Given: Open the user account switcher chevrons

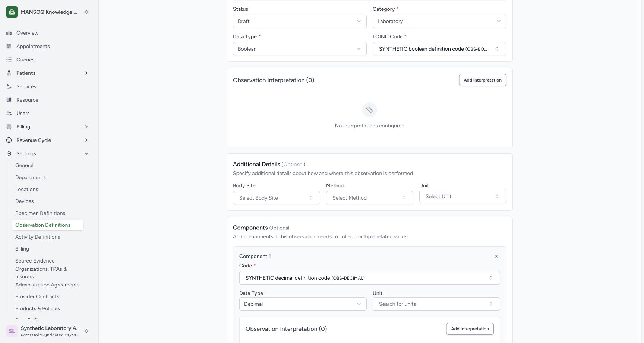Looking at the screenshot, I should 86,331.
